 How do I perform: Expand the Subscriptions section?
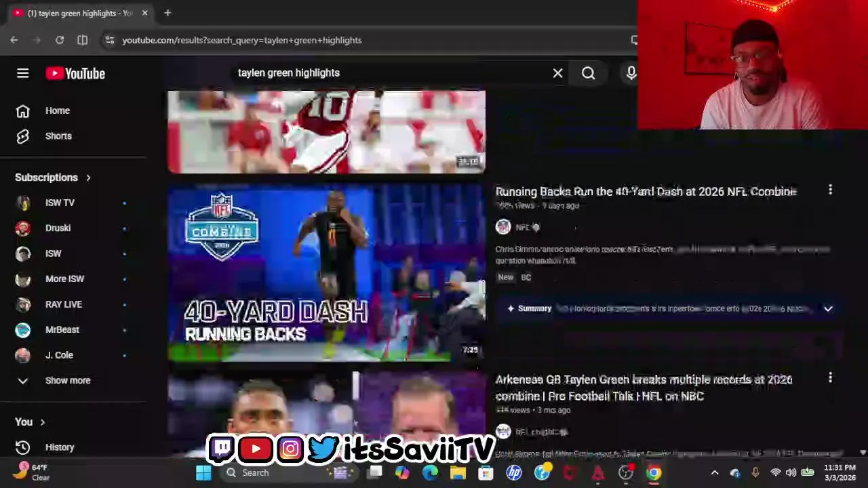tap(53, 178)
